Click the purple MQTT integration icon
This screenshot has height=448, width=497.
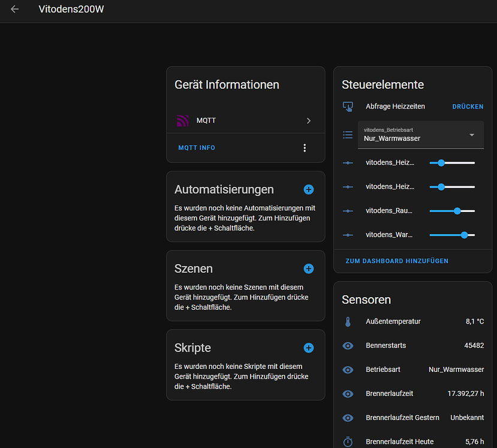click(183, 120)
